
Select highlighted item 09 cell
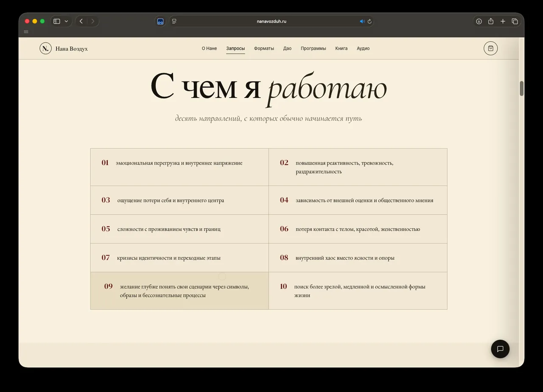pos(179,291)
